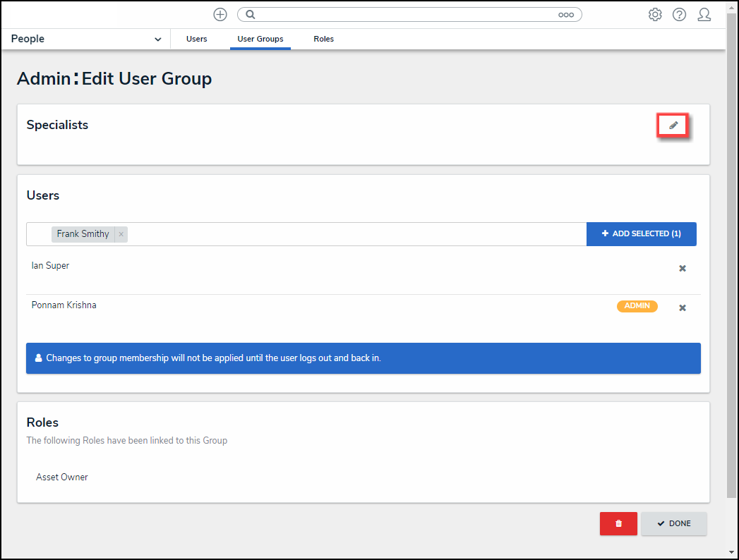
Task: Click the plus create-new icon in top bar
Action: coord(220,14)
